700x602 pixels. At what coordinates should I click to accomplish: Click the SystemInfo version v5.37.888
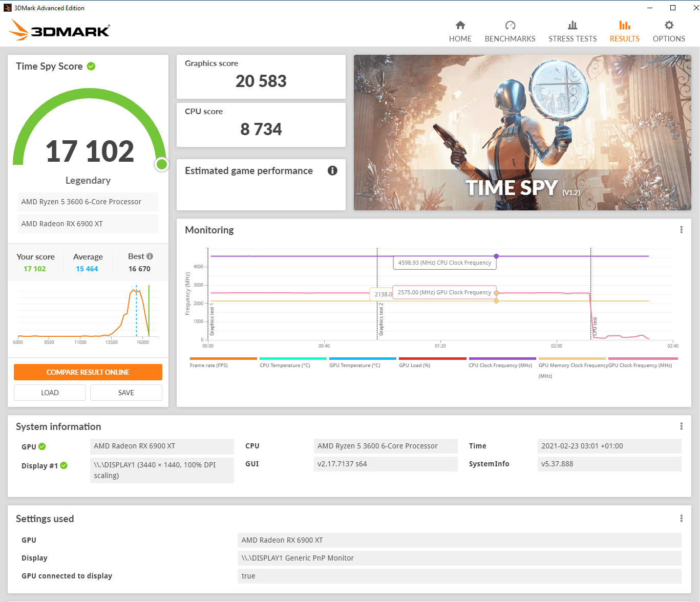[609, 464]
